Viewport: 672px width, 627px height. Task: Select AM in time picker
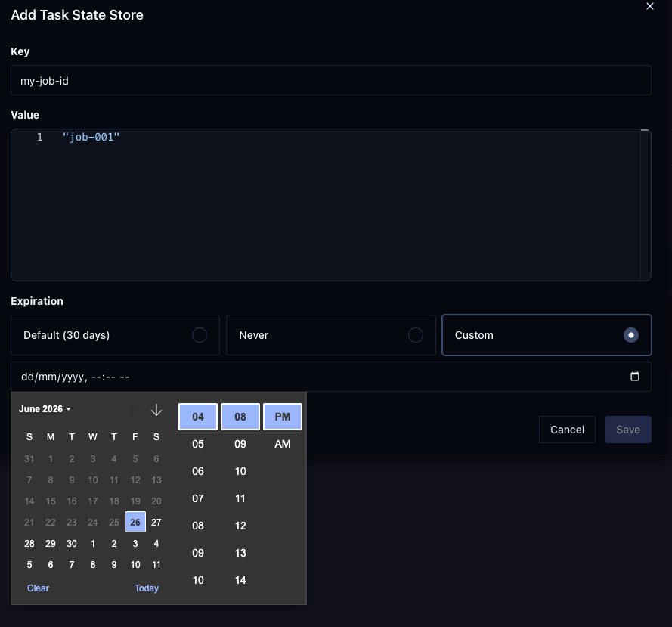click(x=283, y=444)
